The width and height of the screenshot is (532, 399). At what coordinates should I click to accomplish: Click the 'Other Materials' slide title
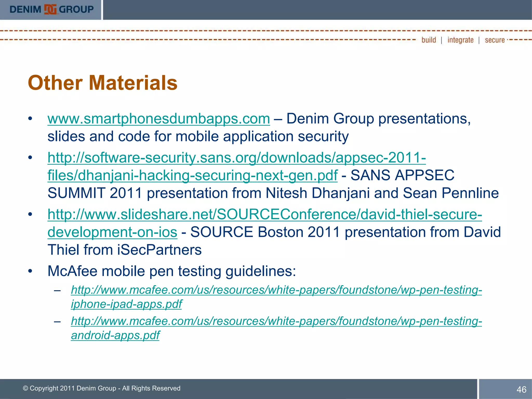[103, 83]
